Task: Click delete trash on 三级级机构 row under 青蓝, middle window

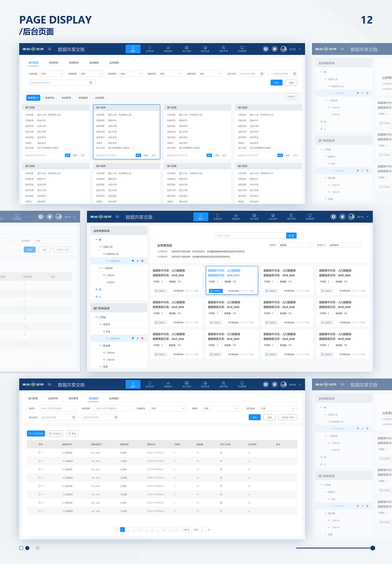Action: pyautogui.click(x=142, y=338)
